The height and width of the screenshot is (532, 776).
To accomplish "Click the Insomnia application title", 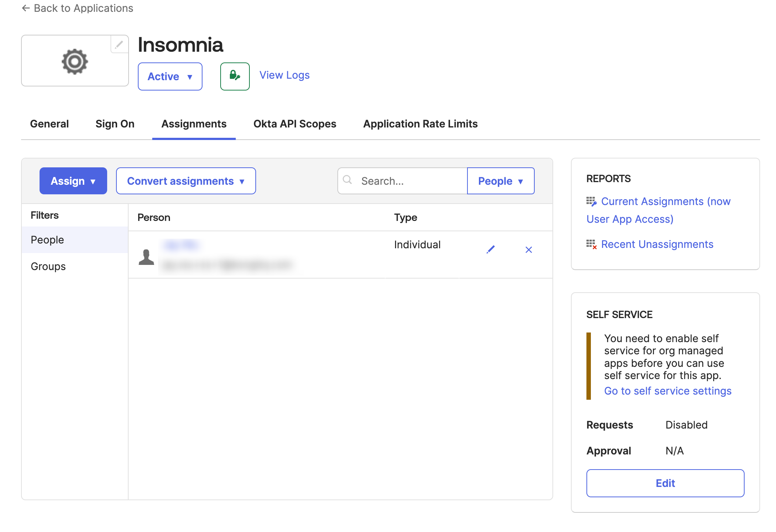I will (180, 45).
